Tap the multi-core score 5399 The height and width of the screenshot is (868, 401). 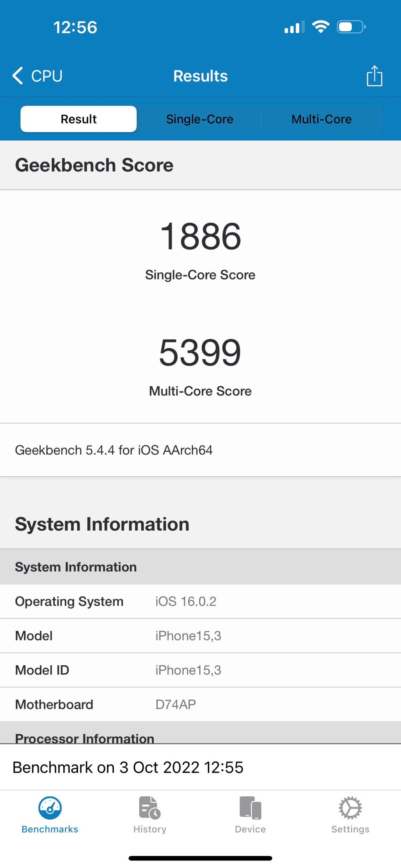tap(200, 353)
